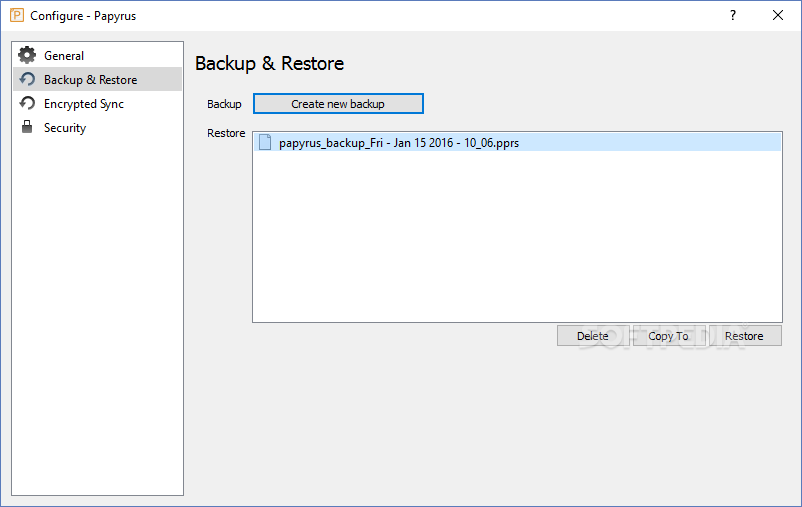This screenshot has width=802, height=507.
Task: Open the Security settings page
Action: pyautogui.click(x=98, y=127)
